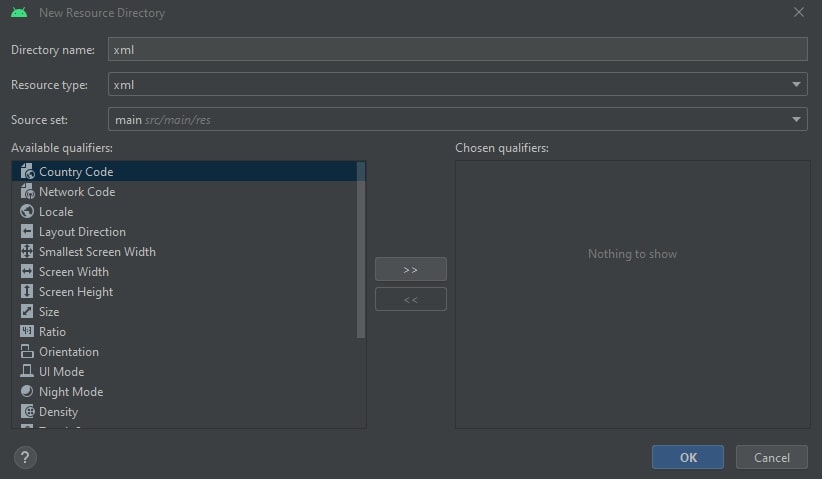
Task: Select UI Mode in qualifiers list
Action: 62,372
